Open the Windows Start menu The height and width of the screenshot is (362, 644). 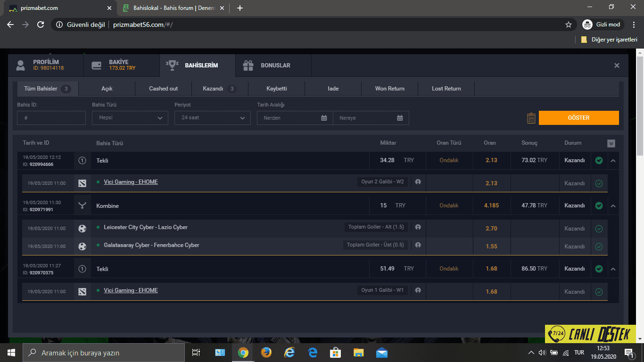pos(11,353)
